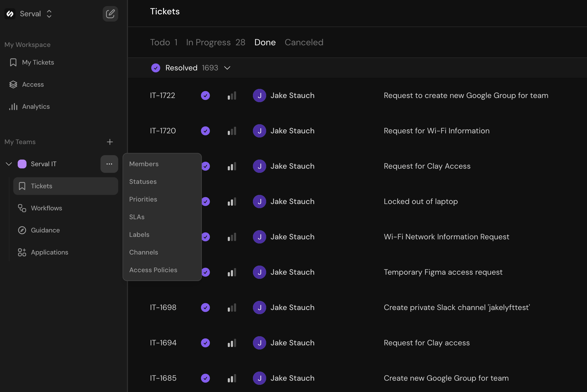Click the add team plus button
The width and height of the screenshot is (587, 392).
coord(110,142)
